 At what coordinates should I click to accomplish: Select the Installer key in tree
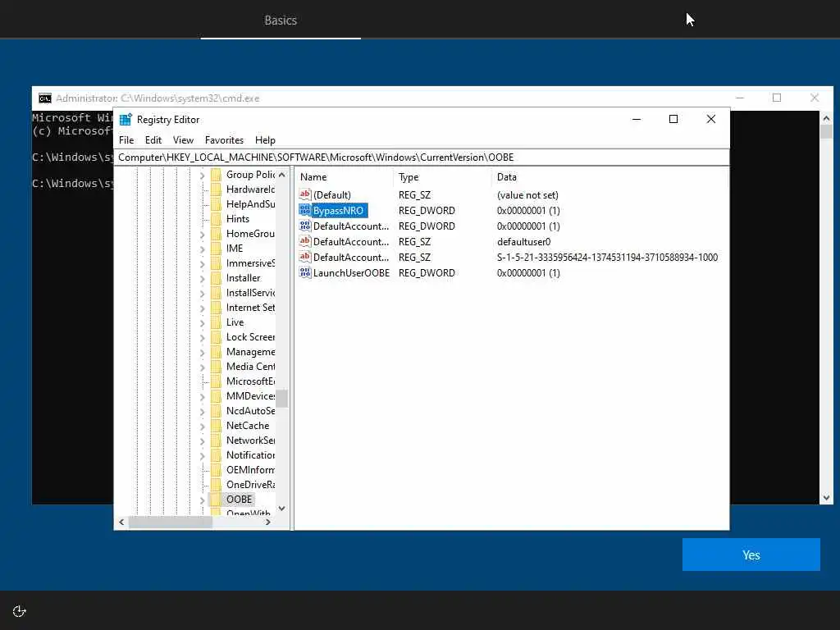coord(243,277)
